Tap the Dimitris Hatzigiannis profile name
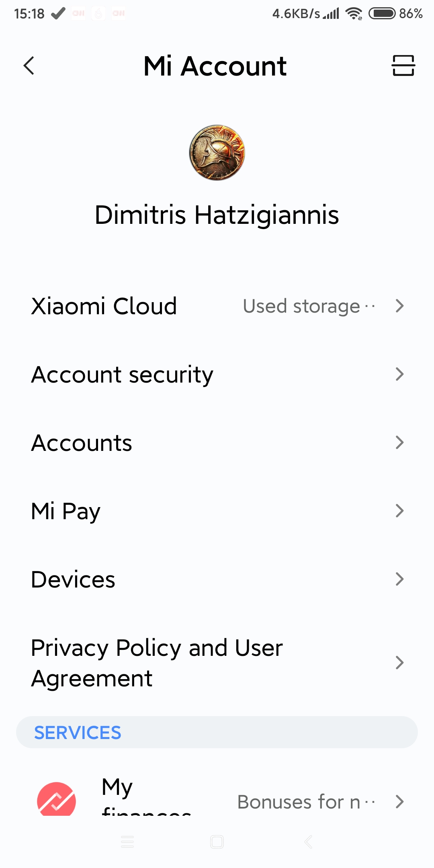This screenshot has width=434, height=868. coord(217,215)
